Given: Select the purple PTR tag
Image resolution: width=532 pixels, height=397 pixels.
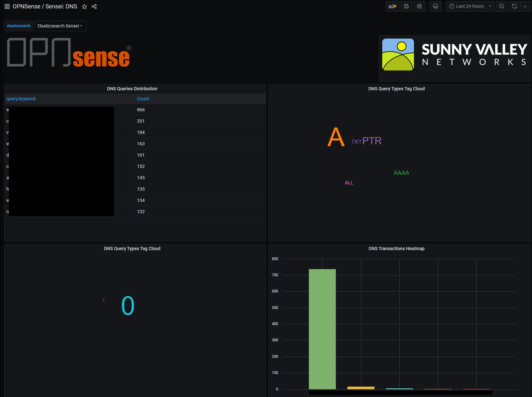Looking at the screenshot, I should 372,141.
